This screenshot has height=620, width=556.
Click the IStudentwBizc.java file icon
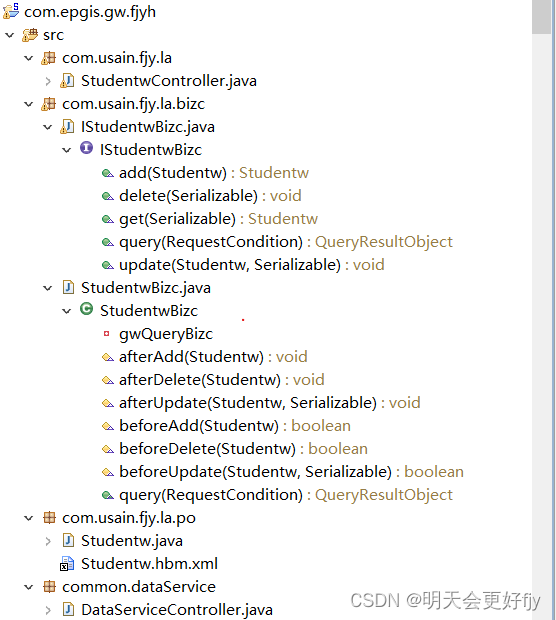(x=67, y=127)
